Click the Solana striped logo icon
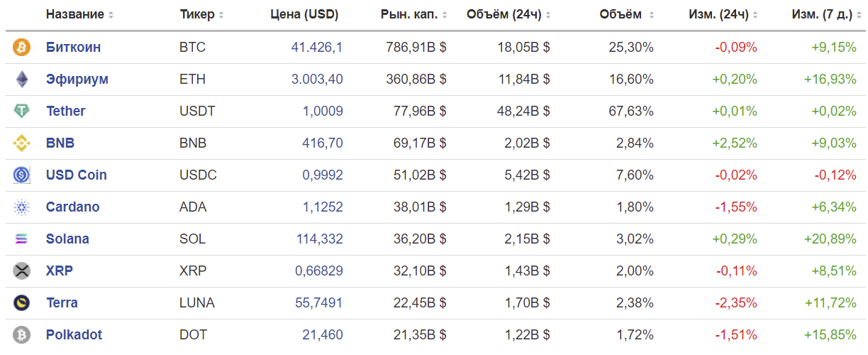The height and width of the screenshot is (355, 868). (22, 239)
